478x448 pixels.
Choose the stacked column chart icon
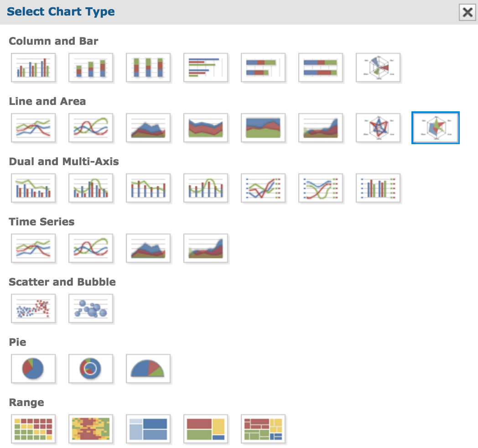tap(91, 68)
